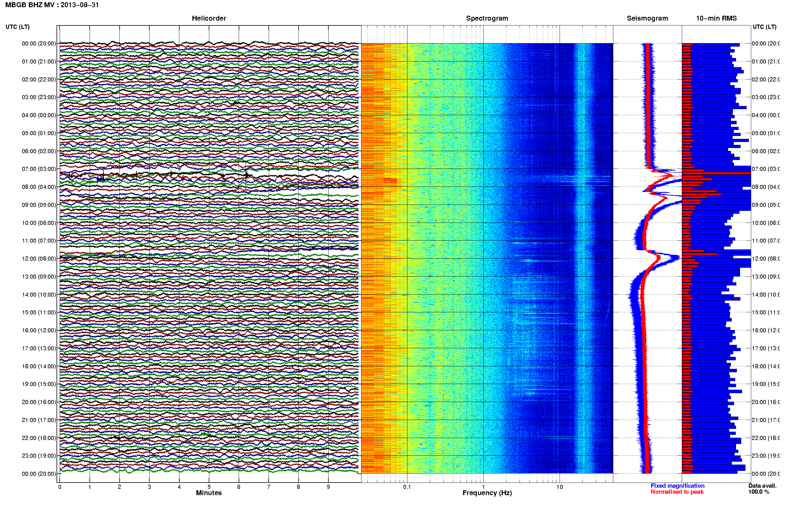Click the '10-min RMS' panel heading

pos(716,18)
